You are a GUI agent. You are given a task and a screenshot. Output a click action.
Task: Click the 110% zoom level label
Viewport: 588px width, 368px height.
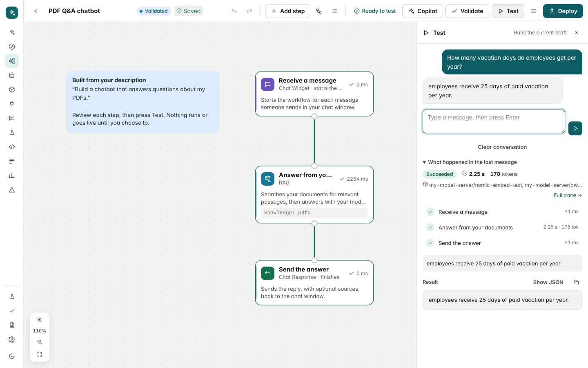[x=40, y=331]
